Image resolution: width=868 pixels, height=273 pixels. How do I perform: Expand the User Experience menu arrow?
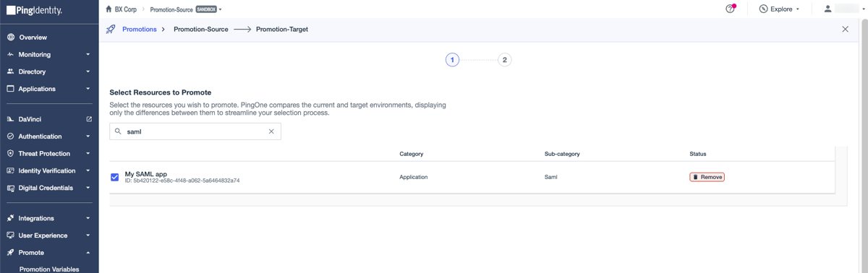88,235
